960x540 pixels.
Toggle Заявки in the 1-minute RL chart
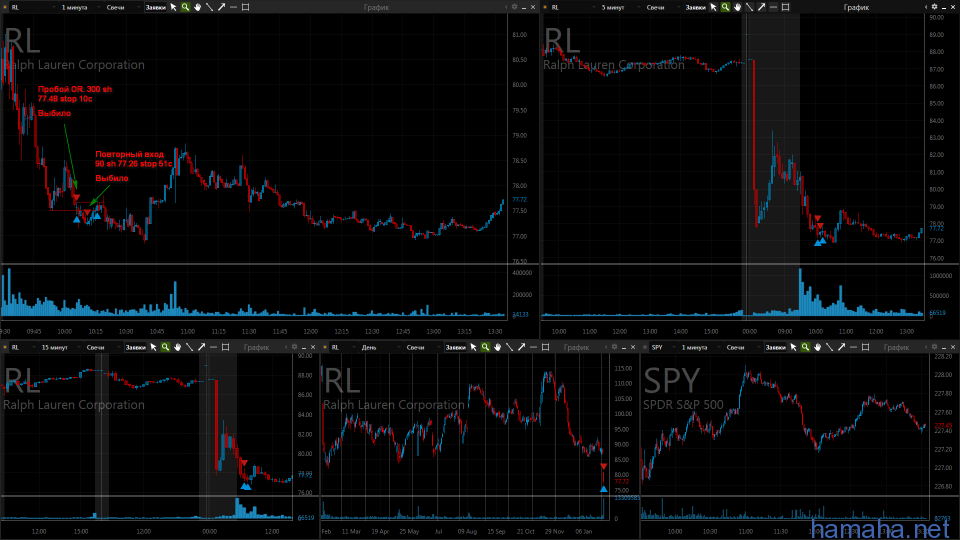pos(156,7)
